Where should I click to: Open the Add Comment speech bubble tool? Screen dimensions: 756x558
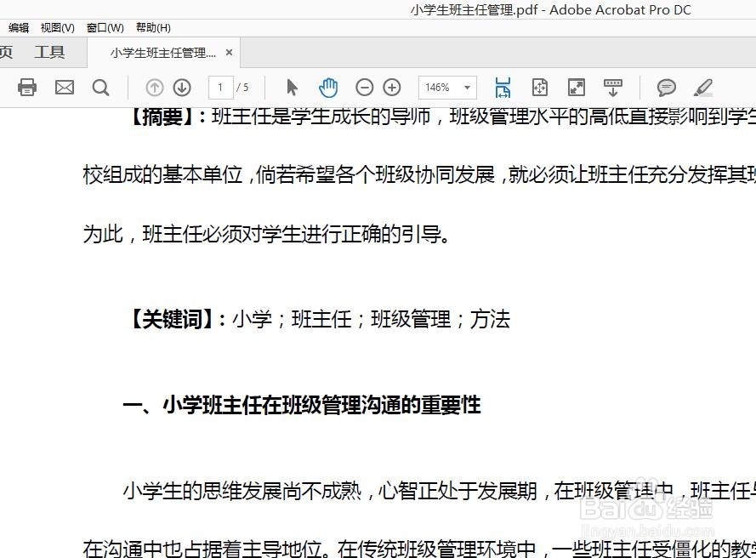pyautogui.click(x=667, y=87)
